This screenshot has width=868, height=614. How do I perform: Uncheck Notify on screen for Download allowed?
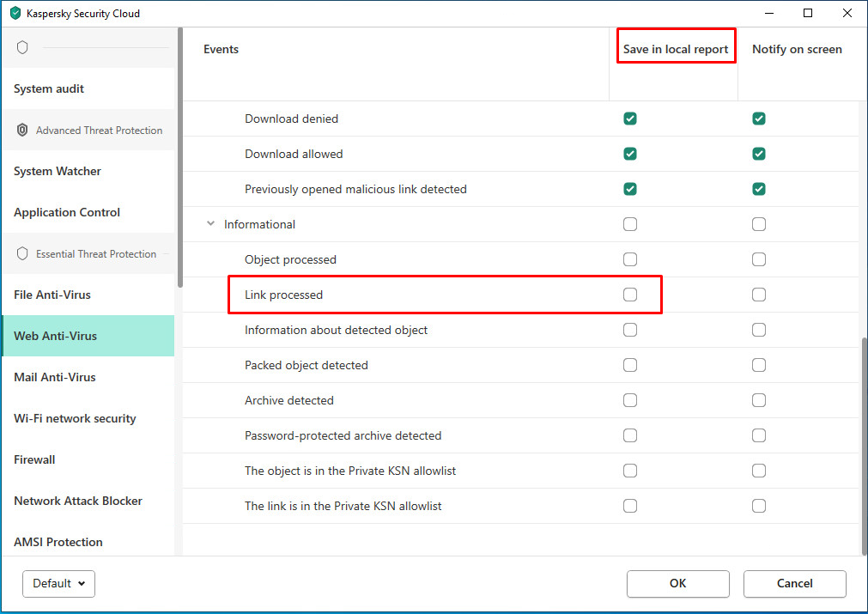759,154
